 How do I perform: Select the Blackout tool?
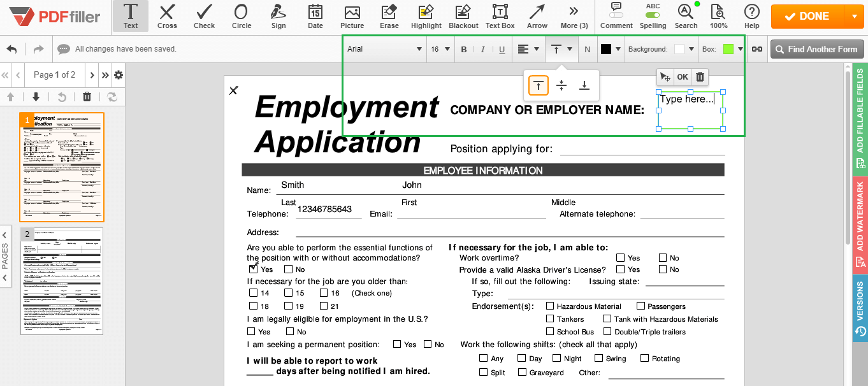coord(463,17)
